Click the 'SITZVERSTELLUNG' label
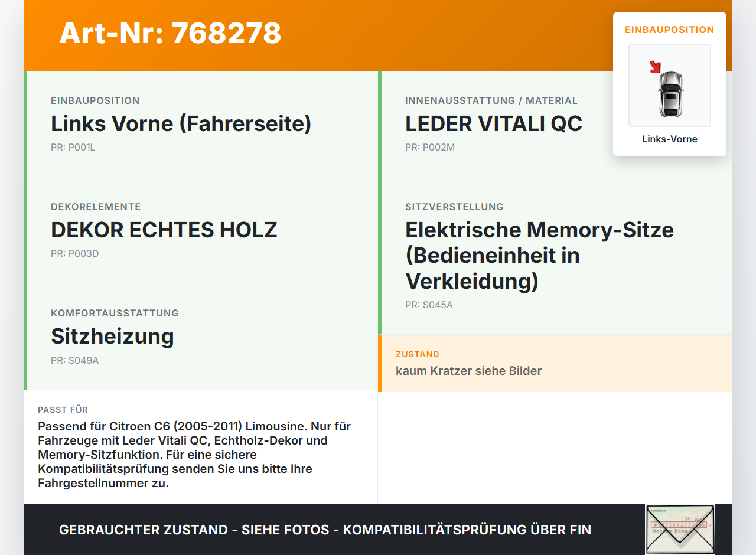Image resolution: width=756 pixels, height=555 pixels. point(454,207)
